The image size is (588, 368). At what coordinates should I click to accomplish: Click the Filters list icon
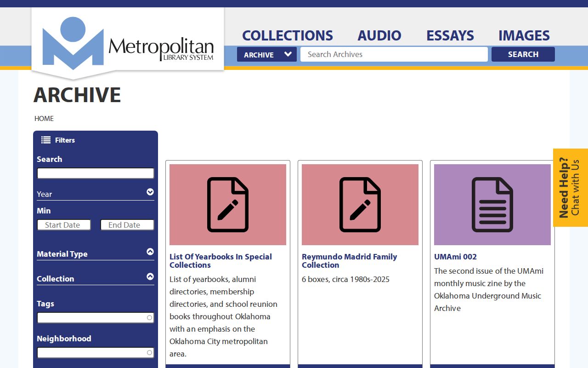(46, 140)
